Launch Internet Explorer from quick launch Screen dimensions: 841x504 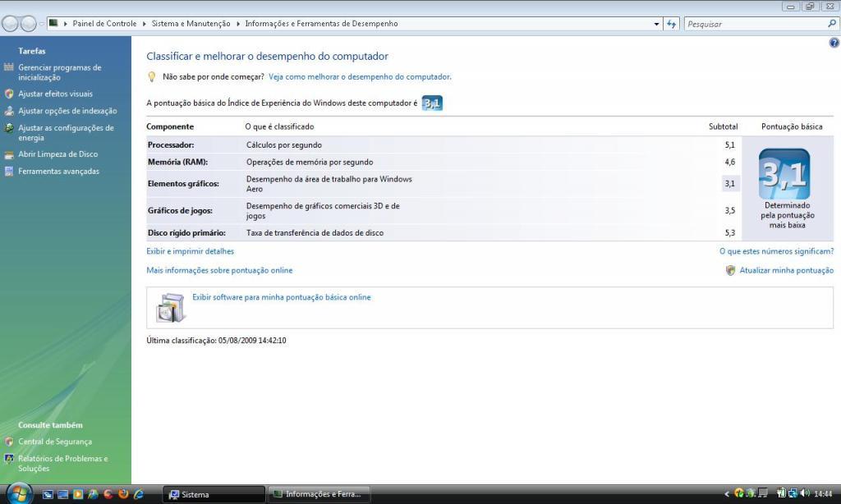tap(138, 494)
